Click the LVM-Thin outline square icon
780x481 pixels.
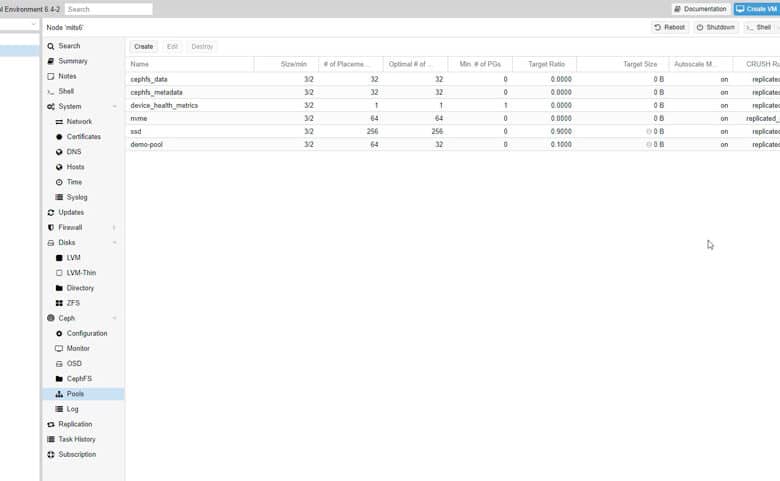click(x=59, y=273)
